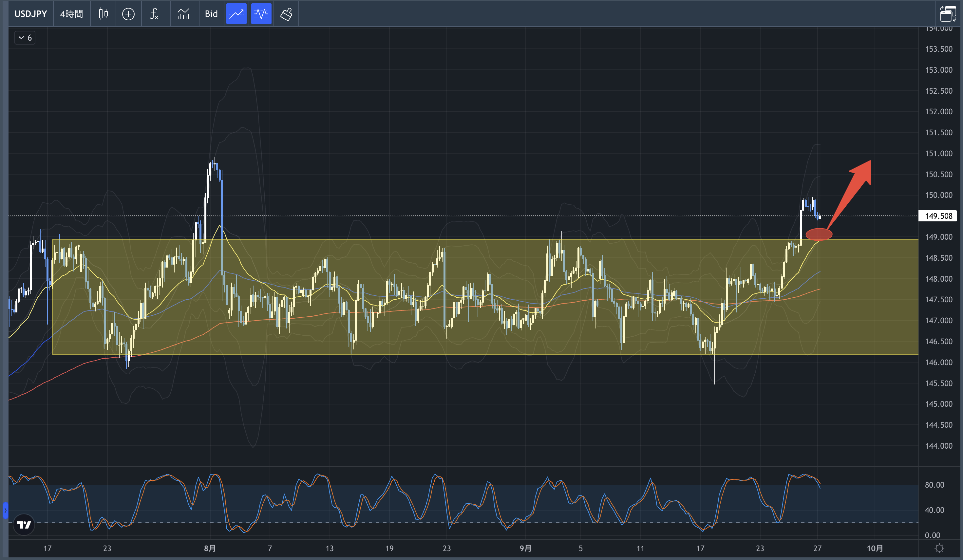The width and height of the screenshot is (963, 560).
Task: Click the eraser drawing removal icon
Action: coord(286,14)
